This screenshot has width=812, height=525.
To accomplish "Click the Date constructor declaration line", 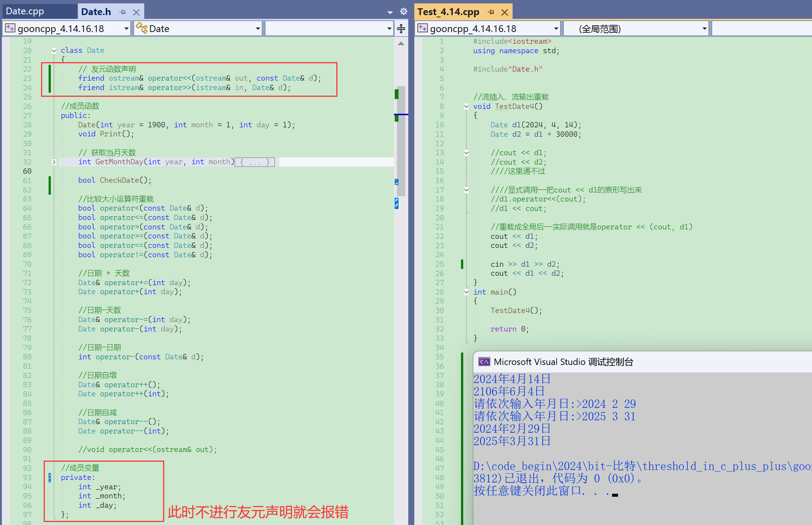I will point(186,125).
